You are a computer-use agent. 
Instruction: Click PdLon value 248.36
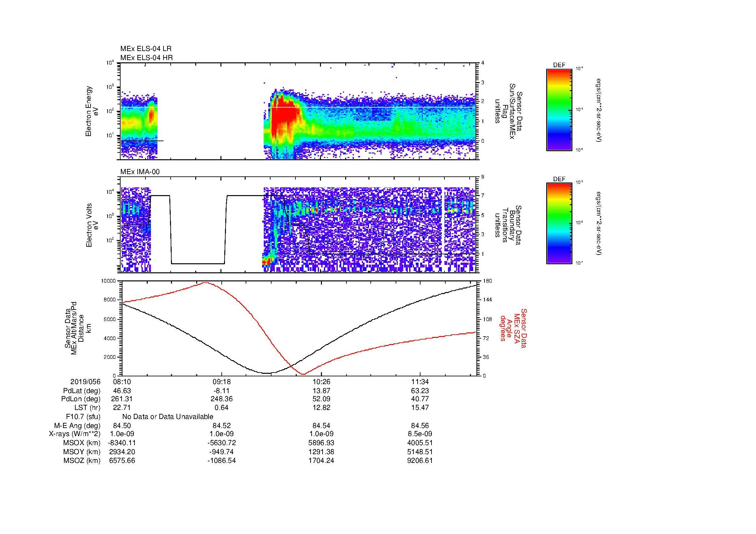(x=222, y=399)
